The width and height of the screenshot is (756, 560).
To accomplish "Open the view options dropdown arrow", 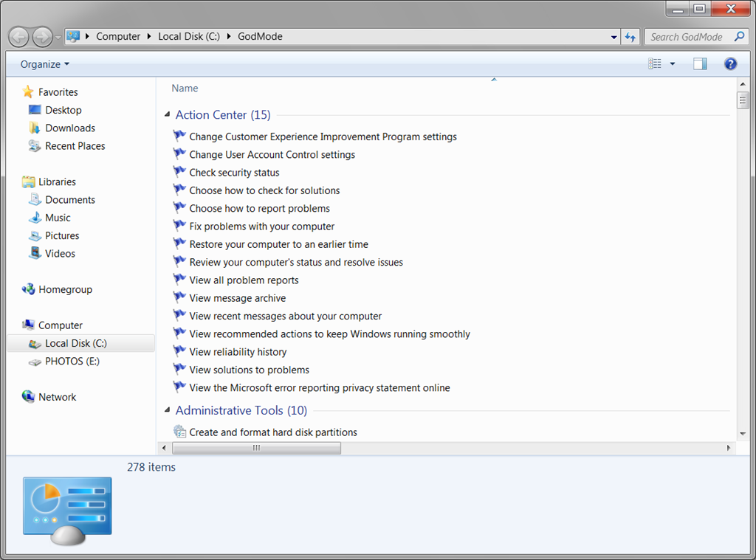I will 672,64.
